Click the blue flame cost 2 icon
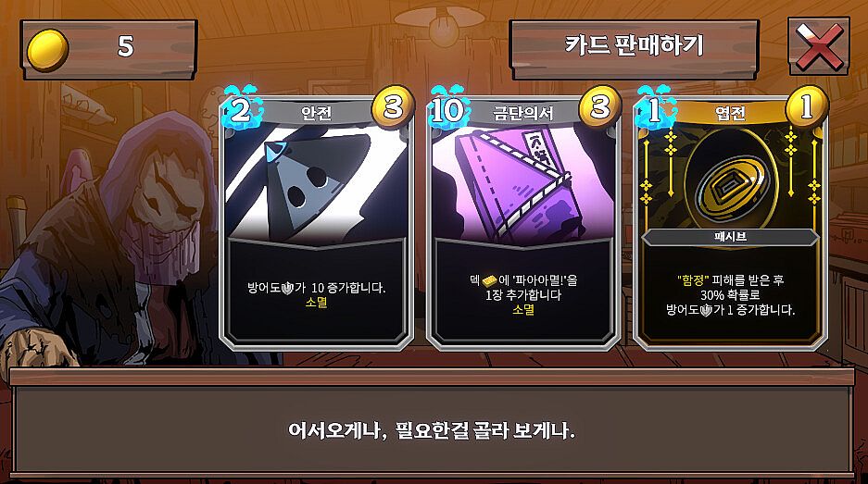The width and height of the screenshot is (868, 484). [242, 108]
